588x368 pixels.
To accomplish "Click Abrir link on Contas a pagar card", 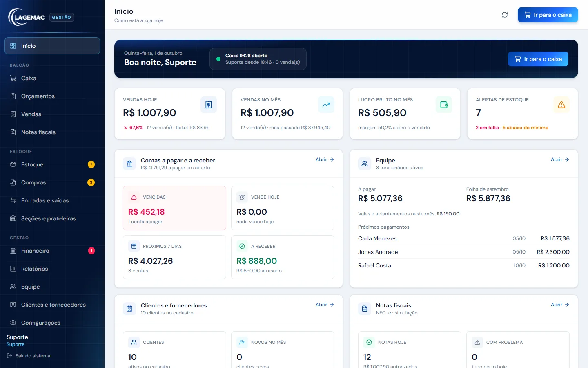I will (325, 159).
